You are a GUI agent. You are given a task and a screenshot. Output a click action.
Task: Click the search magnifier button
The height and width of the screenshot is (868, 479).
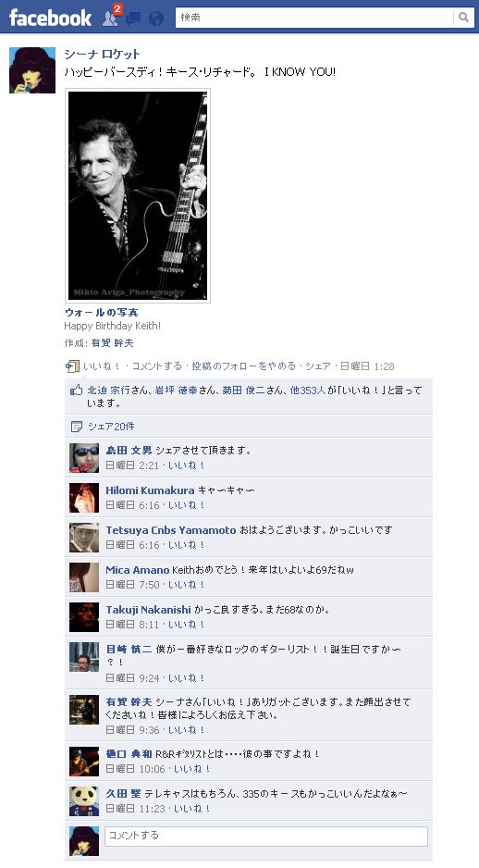[x=462, y=18]
